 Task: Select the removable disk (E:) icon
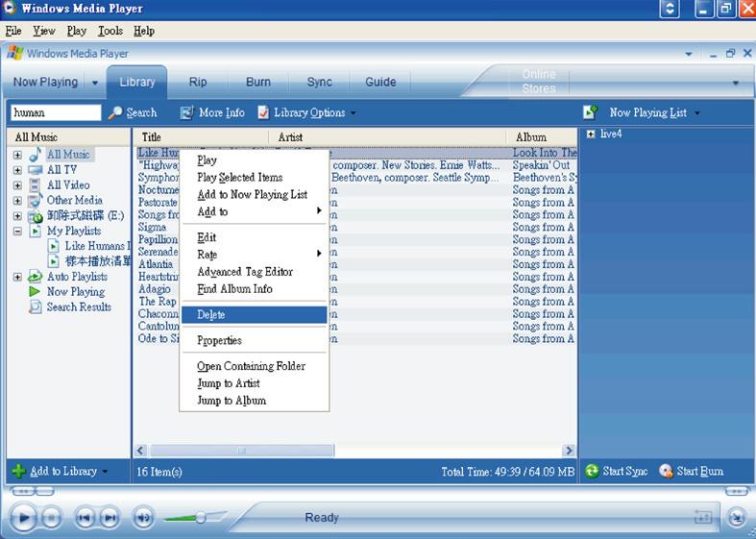click(x=36, y=216)
